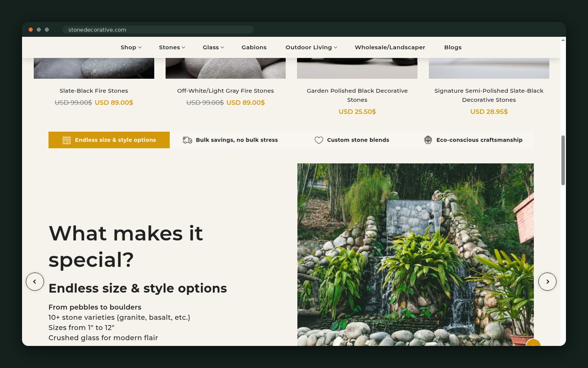Click the stonedecorative.com address bar
Image resolution: width=588 pixels, height=368 pixels.
pyautogui.click(x=158, y=30)
